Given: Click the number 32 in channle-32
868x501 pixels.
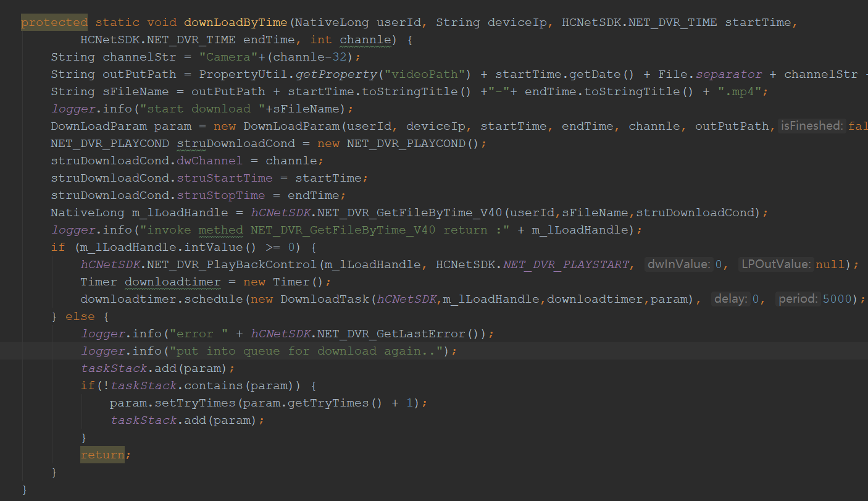Looking at the screenshot, I should 340,57.
